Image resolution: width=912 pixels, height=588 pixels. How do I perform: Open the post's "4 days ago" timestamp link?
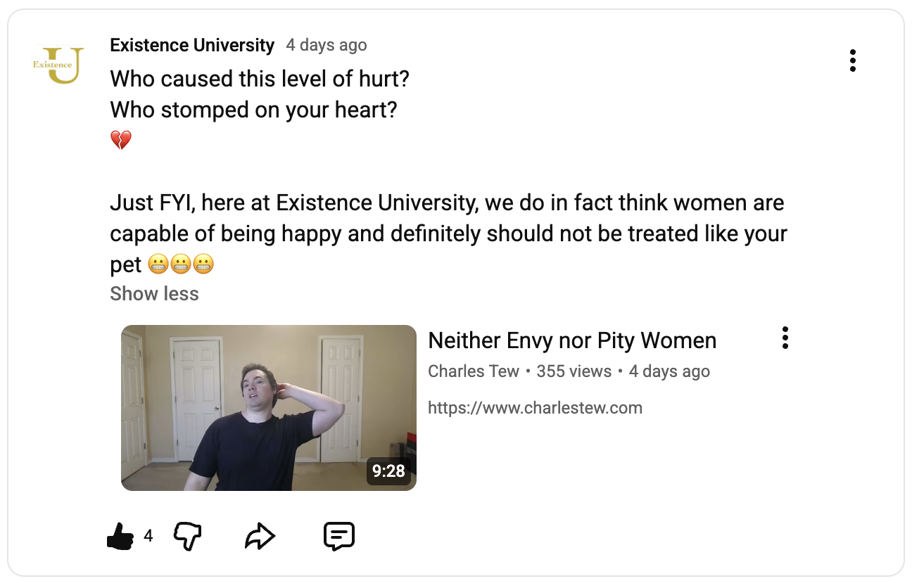pyautogui.click(x=326, y=46)
